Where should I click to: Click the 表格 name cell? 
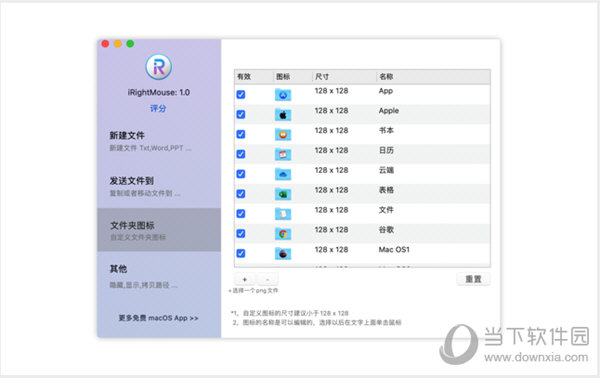point(386,190)
